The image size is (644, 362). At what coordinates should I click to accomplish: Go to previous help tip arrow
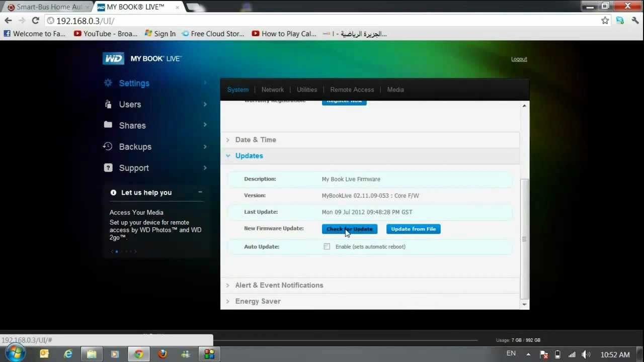point(112,251)
